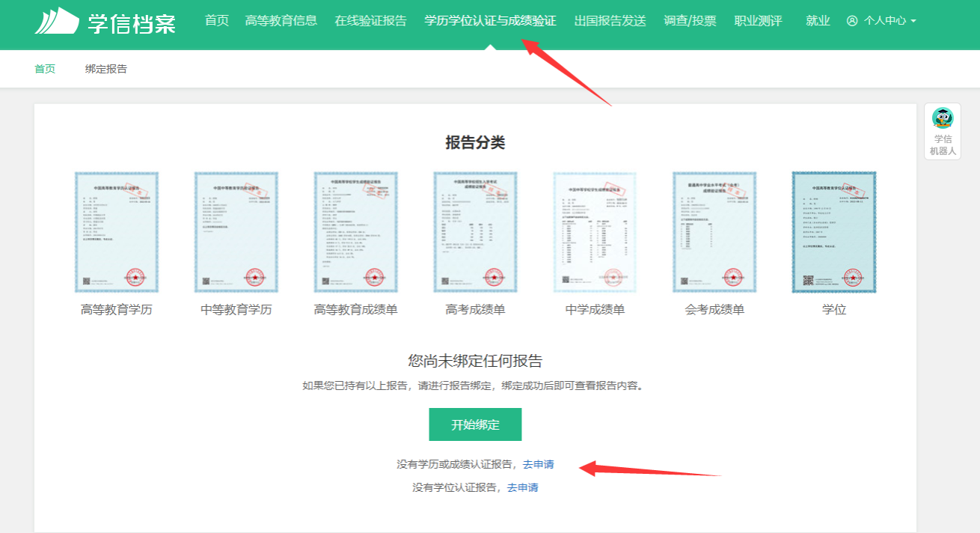Click the 首页 breadcrumb link

(x=45, y=69)
